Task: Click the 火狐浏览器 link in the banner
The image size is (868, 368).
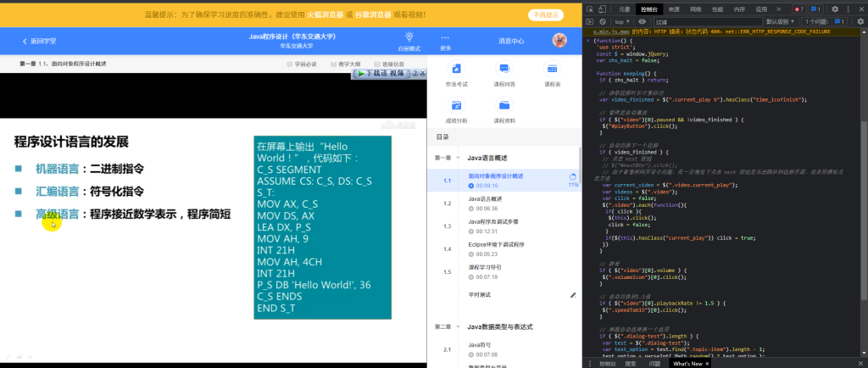Action: click(325, 15)
